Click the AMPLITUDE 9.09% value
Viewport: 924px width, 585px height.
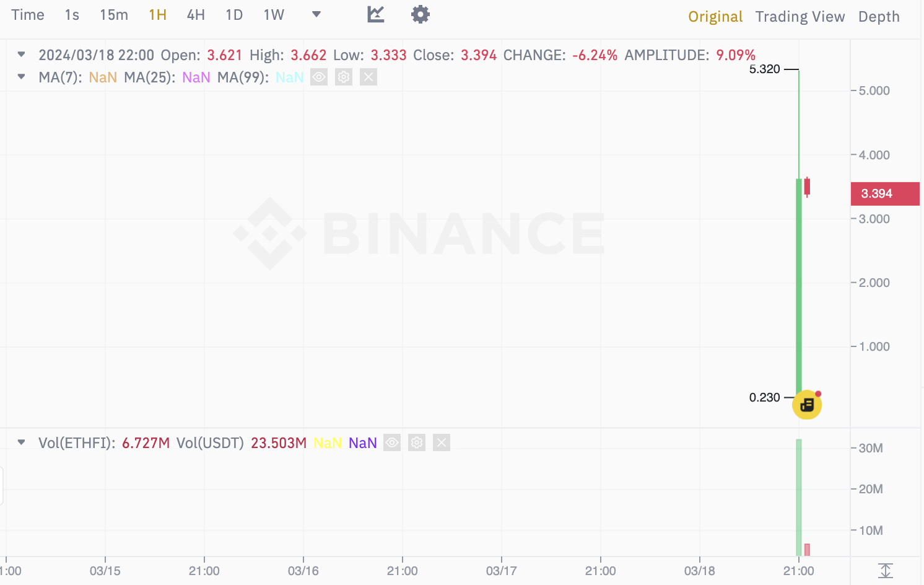pyautogui.click(x=736, y=55)
